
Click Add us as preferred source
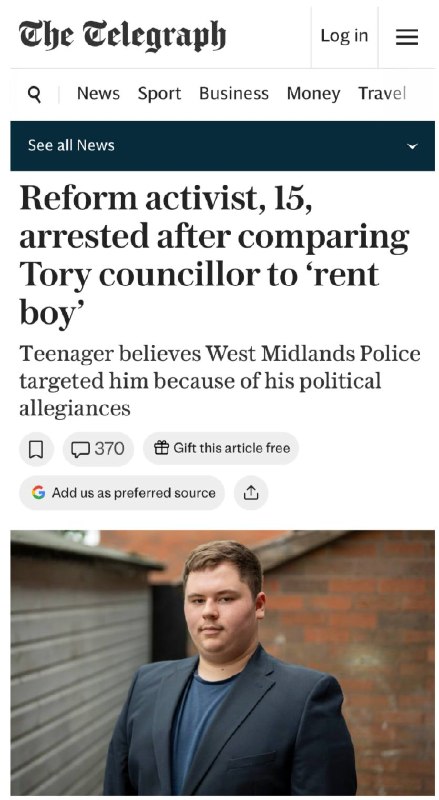[122, 493]
